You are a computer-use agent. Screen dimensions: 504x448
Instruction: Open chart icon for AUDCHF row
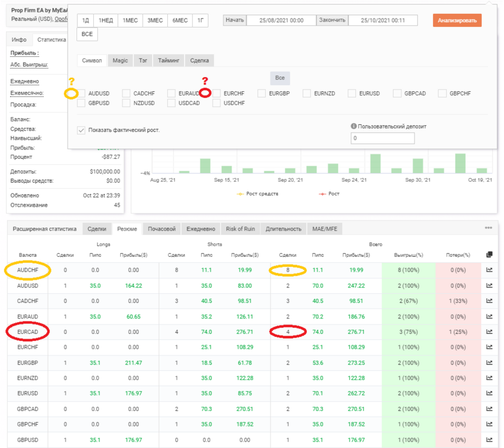(x=489, y=270)
